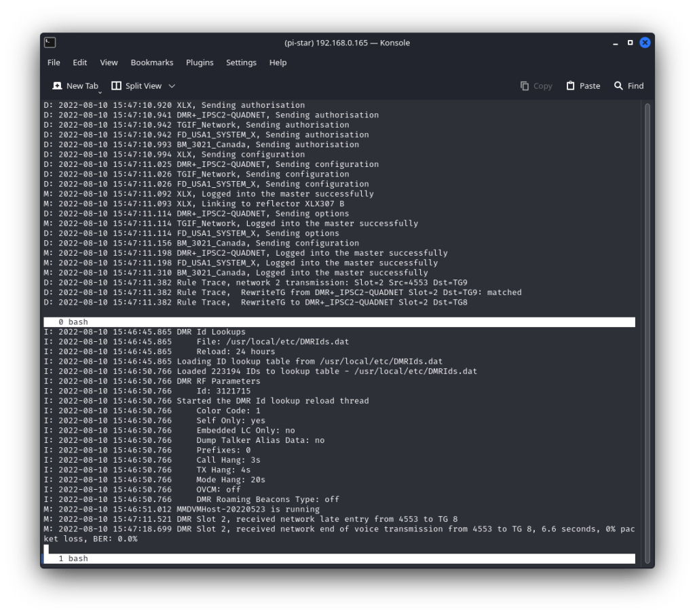
Task: Click the Find magnifier icon
Action: [x=618, y=86]
